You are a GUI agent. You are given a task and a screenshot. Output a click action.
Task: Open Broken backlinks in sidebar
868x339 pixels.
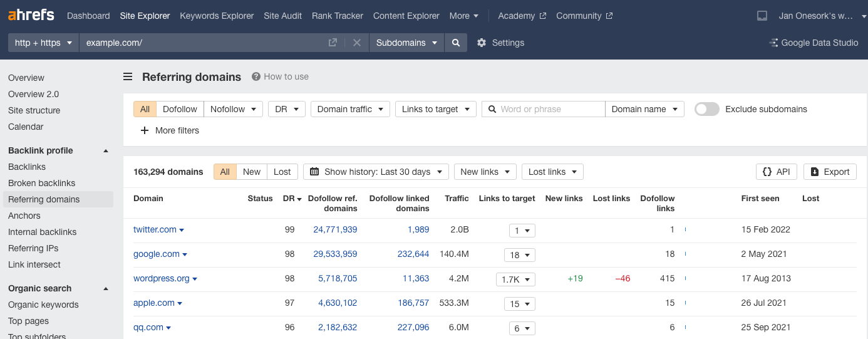click(x=41, y=183)
